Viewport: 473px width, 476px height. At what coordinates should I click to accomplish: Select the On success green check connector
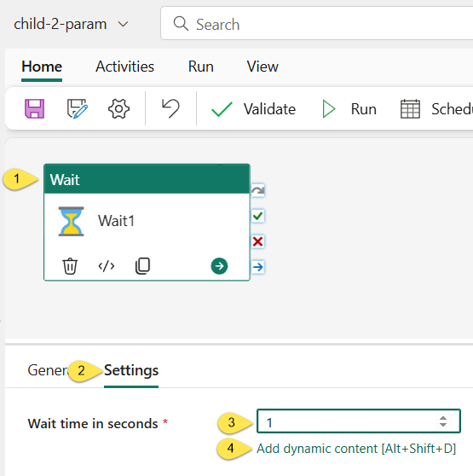[258, 216]
